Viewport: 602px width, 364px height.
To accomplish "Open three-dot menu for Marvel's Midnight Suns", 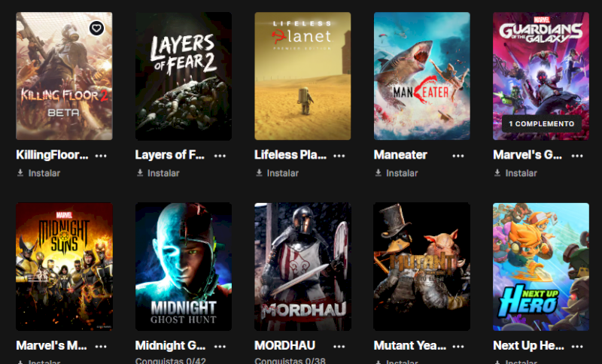I will [101, 347].
